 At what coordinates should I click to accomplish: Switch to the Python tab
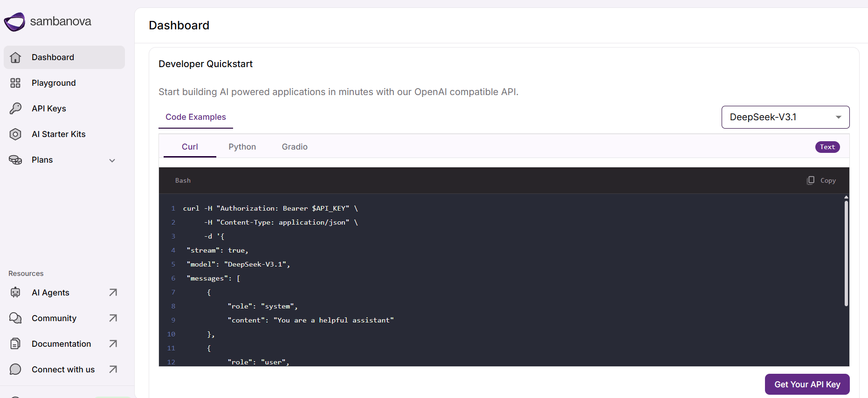[x=242, y=147]
